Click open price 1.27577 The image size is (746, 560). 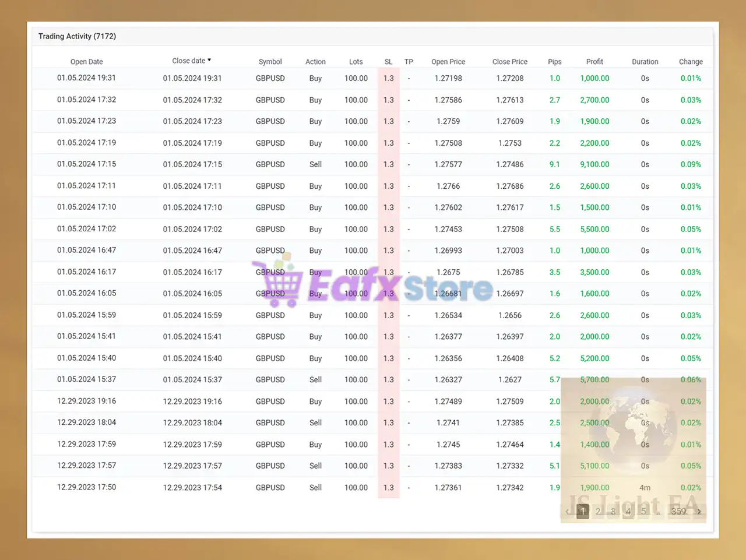(x=448, y=164)
